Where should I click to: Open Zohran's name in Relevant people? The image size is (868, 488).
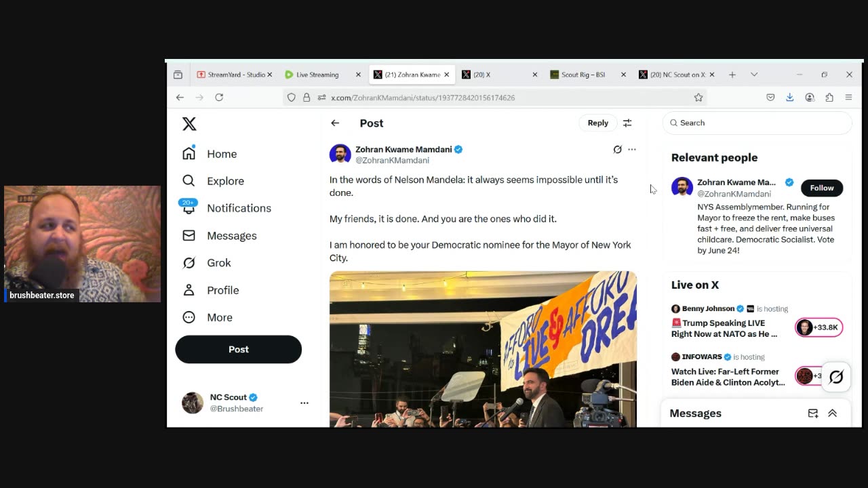pyautogui.click(x=736, y=182)
